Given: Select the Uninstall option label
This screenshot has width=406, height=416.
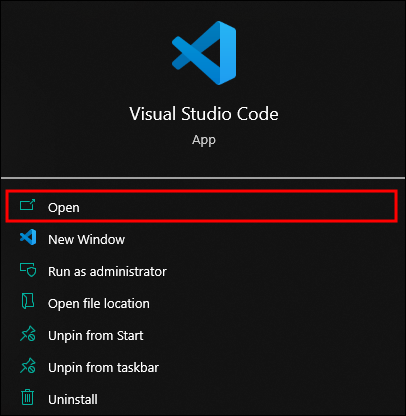Looking at the screenshot, I should pos(73,399).
